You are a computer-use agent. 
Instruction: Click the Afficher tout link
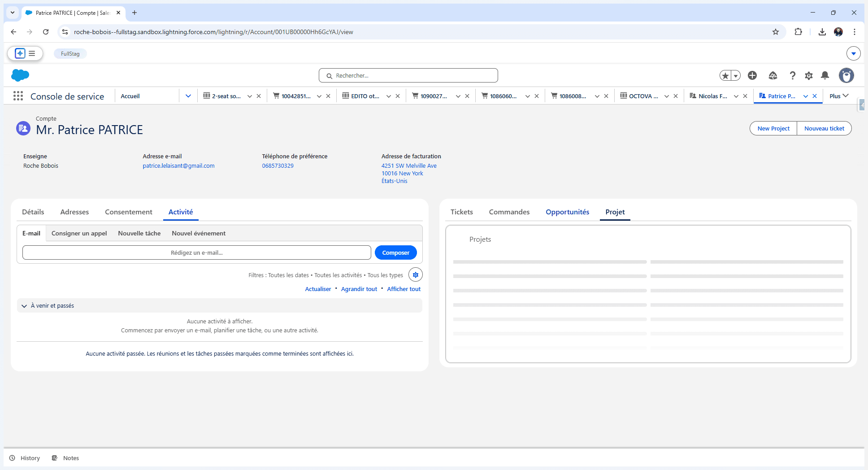(x=404, y=289)
